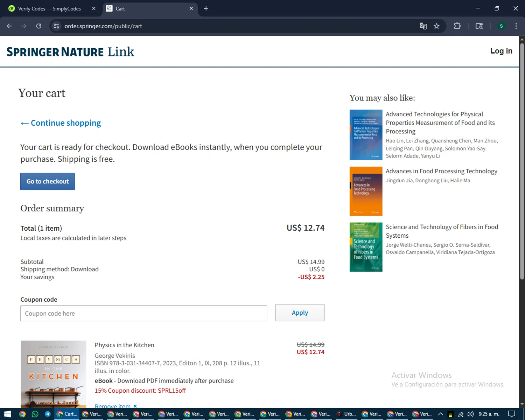Image resolution: width=525 pixels, height=420 pixels.
Task: Open Chrome from the taskbar
Action: (22, 414)
